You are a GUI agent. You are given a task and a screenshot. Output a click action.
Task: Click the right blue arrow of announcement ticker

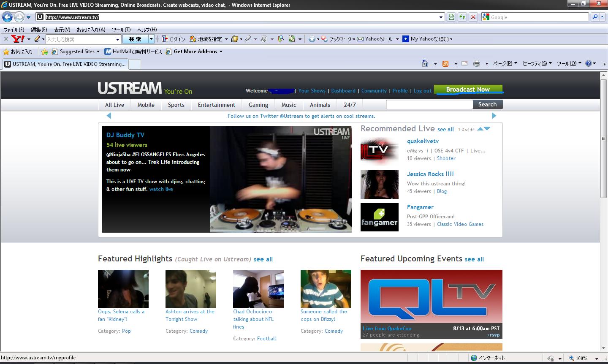494,116
